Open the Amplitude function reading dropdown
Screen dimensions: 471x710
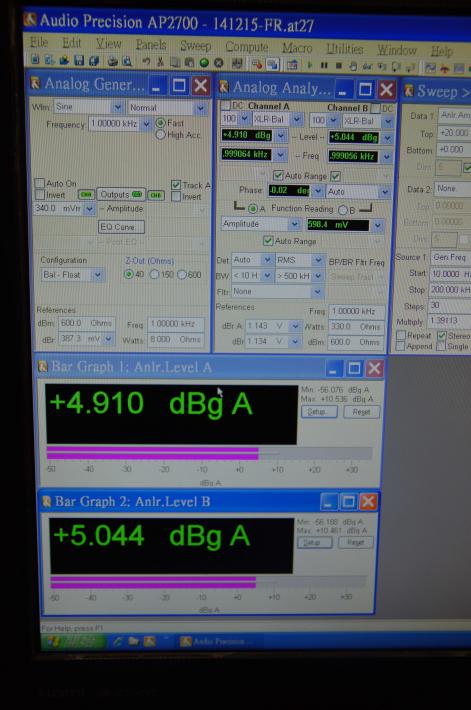[294, 224]
